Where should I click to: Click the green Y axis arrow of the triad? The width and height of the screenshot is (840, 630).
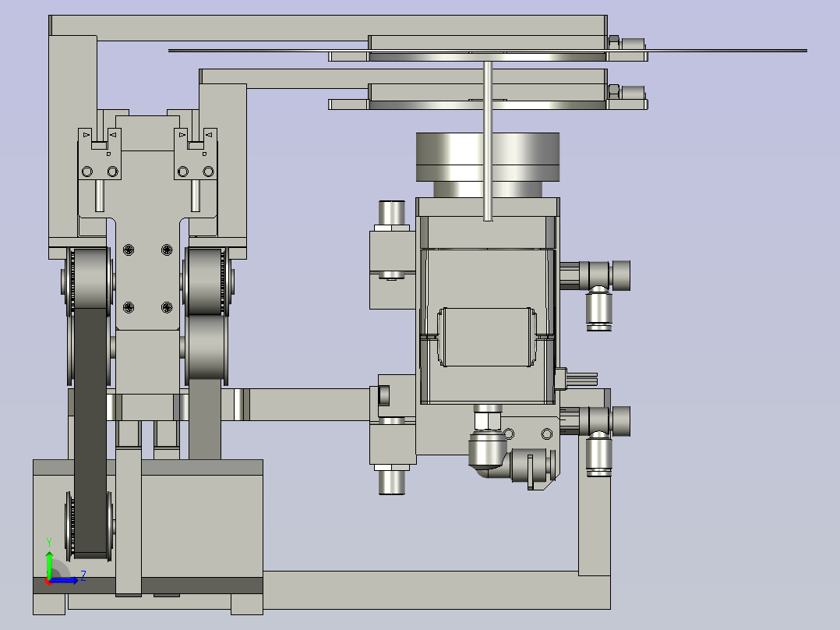(x=49, y=564)
